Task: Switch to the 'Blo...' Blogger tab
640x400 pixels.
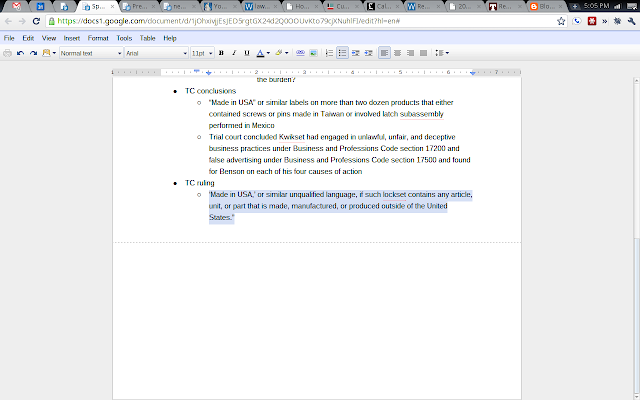Action: (x=546, y=7)
